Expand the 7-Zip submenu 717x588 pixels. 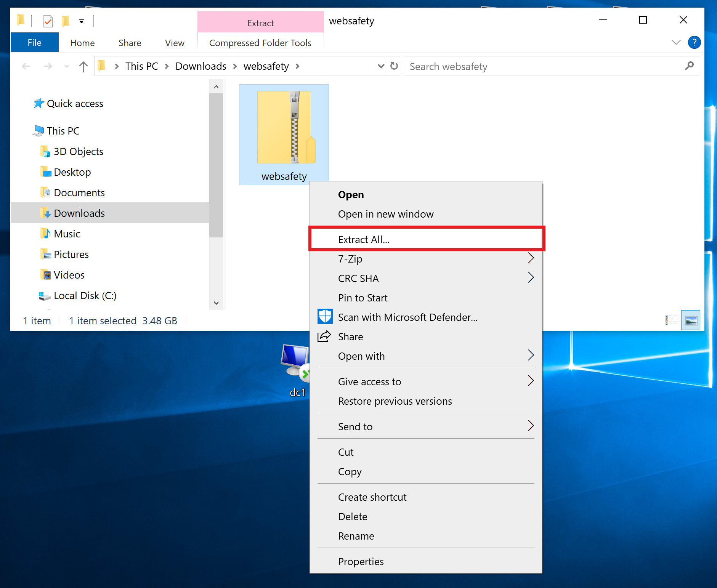pyautogui.click(x=426, y=259)
